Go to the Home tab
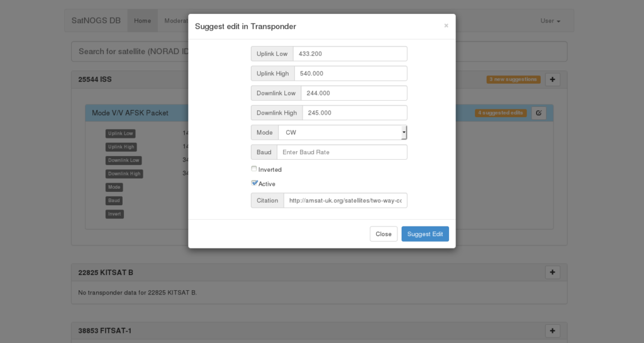Viewport: 644px width, 343px height. (142, 21)
